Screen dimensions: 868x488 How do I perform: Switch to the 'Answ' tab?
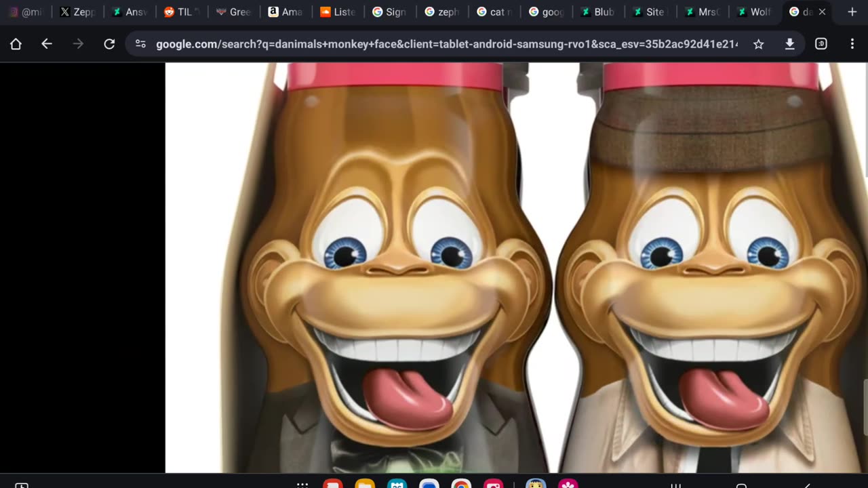(130, 12)
